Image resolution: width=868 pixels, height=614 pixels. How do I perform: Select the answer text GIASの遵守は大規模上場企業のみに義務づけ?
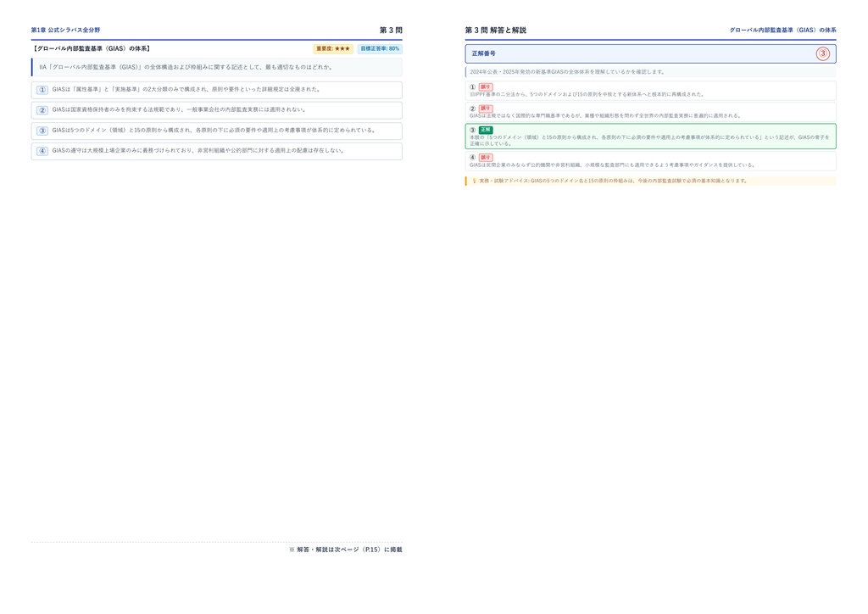[198, 151]
